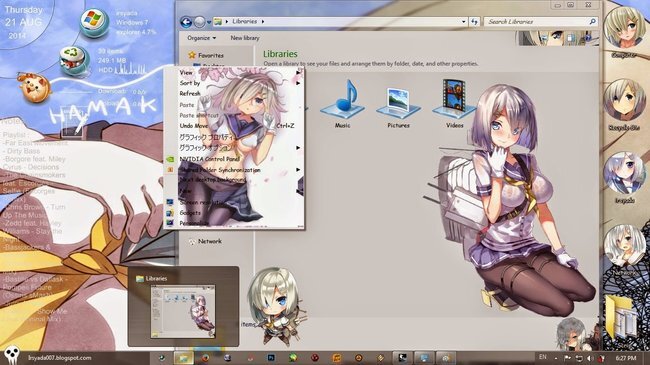The height and width of the screenshot is (365, 650).
Task: Open the Recycle Bin desktop icon
Action: click(624, 105)
